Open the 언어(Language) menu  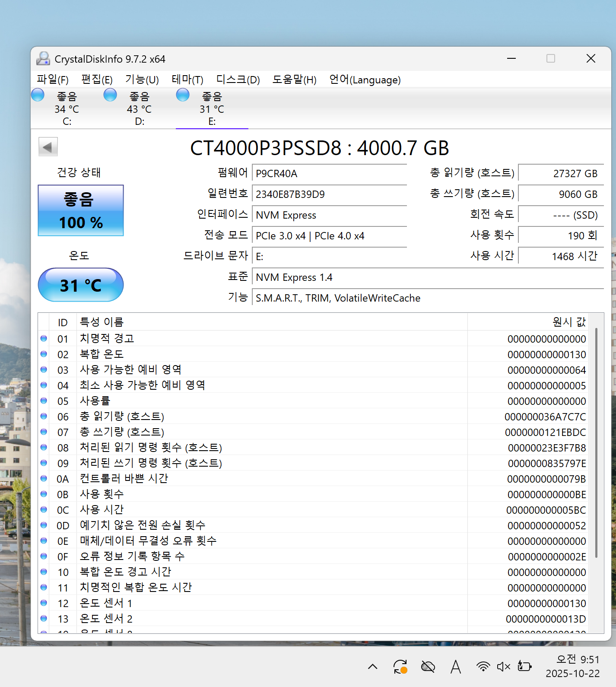365,80
